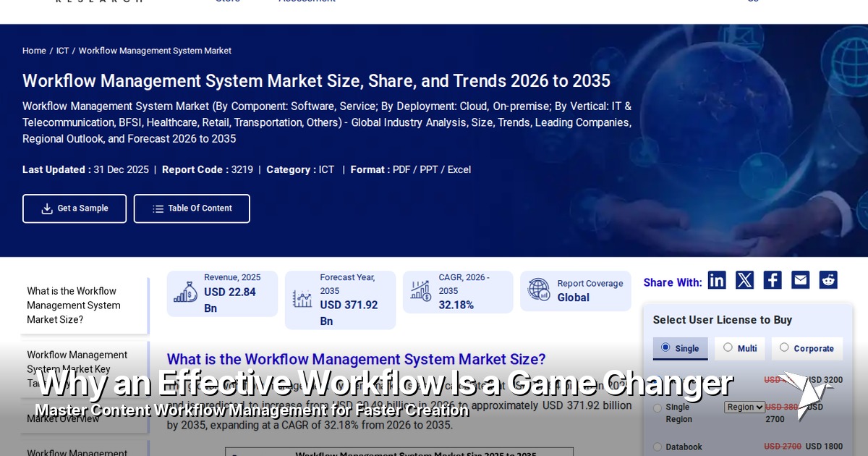Click Get a Sample button
This screenshot has width=868, height=456.
75,208
